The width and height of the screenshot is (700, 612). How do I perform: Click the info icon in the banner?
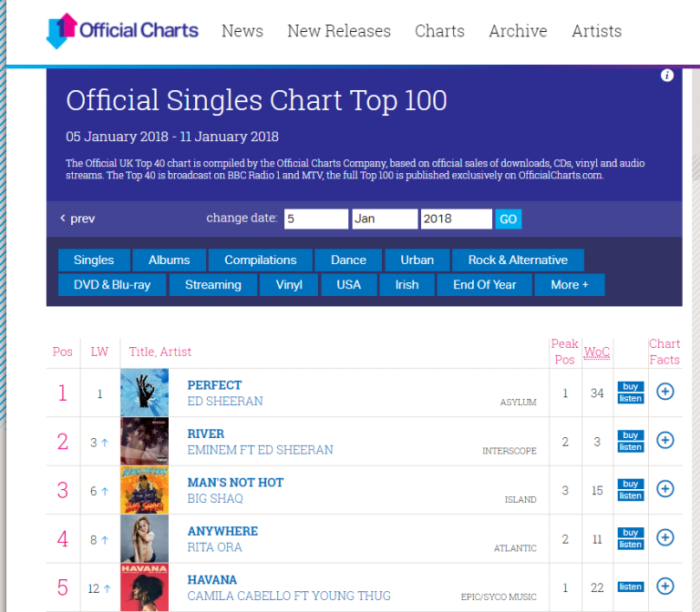click(x=667, y=76)
